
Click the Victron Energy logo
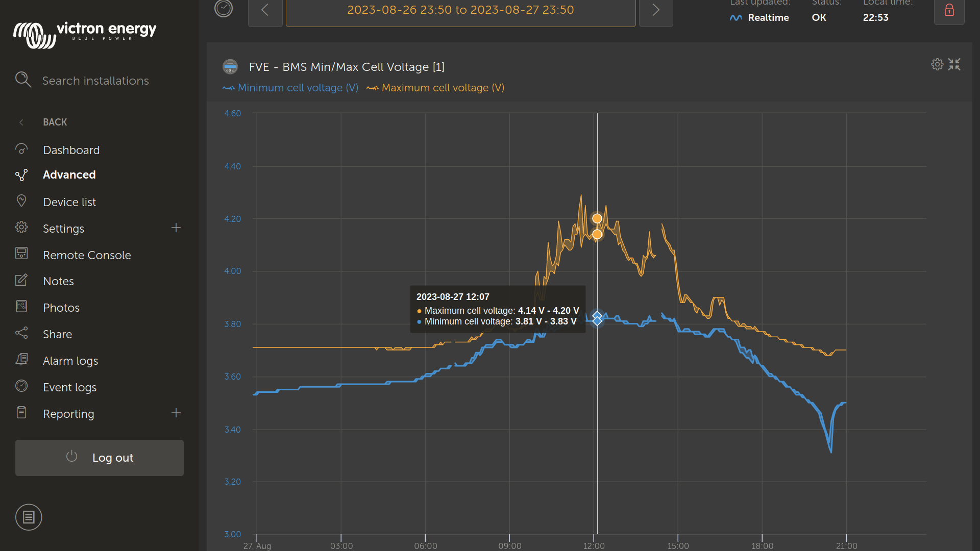point(85,34)
